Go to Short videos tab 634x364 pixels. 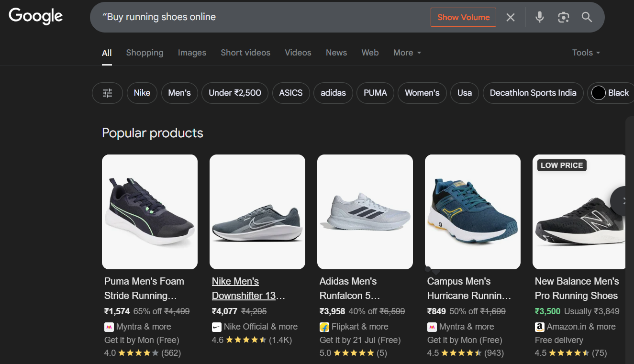(x=245, y=53)
